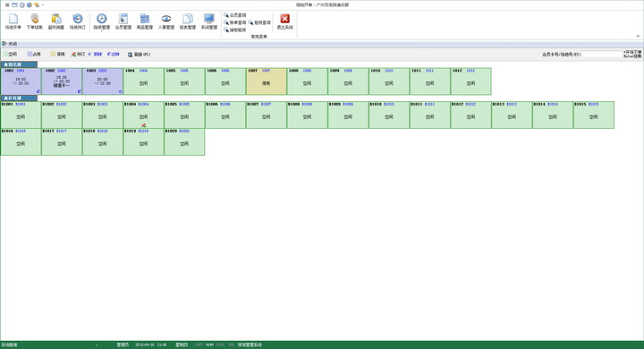Select the yellow disabled court 1007 tile
The image size is (644, 349).
[x=267, y=81]
